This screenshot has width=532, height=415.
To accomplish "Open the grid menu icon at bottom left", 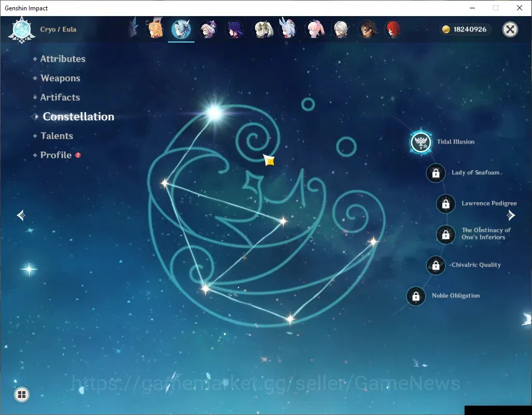I will (22, 394).
